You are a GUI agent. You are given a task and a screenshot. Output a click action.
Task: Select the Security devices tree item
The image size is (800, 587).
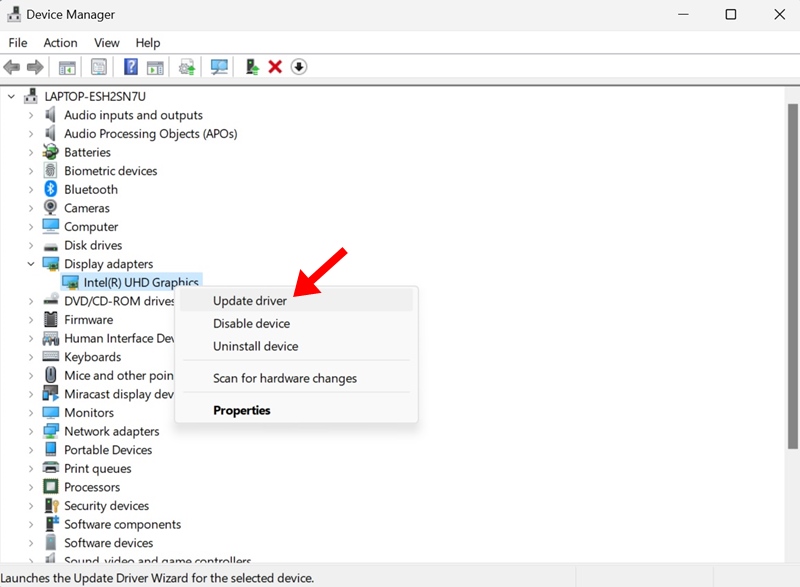[x=106, y=506]
